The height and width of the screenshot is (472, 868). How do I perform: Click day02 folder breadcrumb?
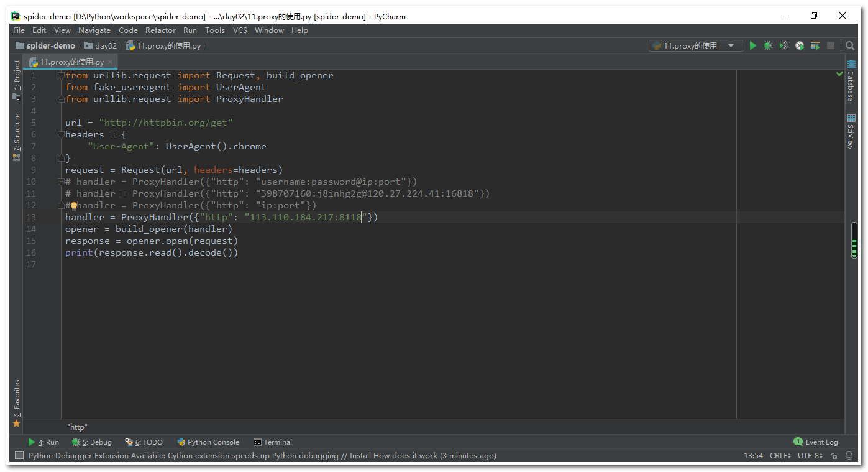pyautogui.click(x=101, y=45)
